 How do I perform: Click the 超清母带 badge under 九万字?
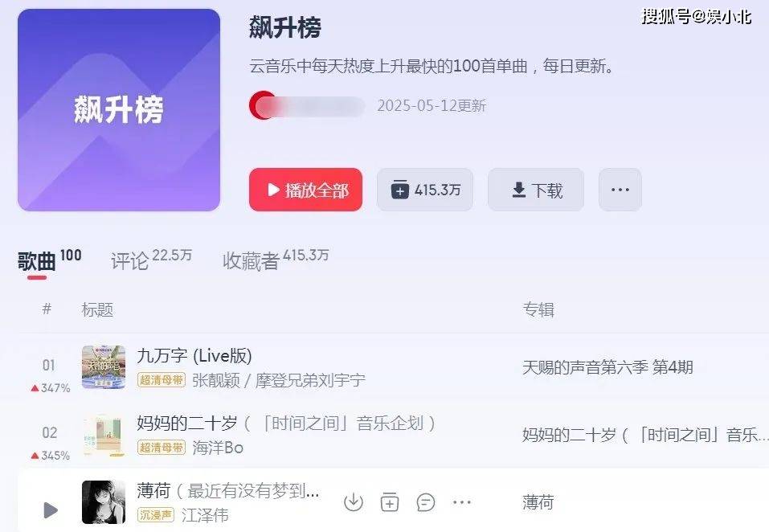point(162,380)
